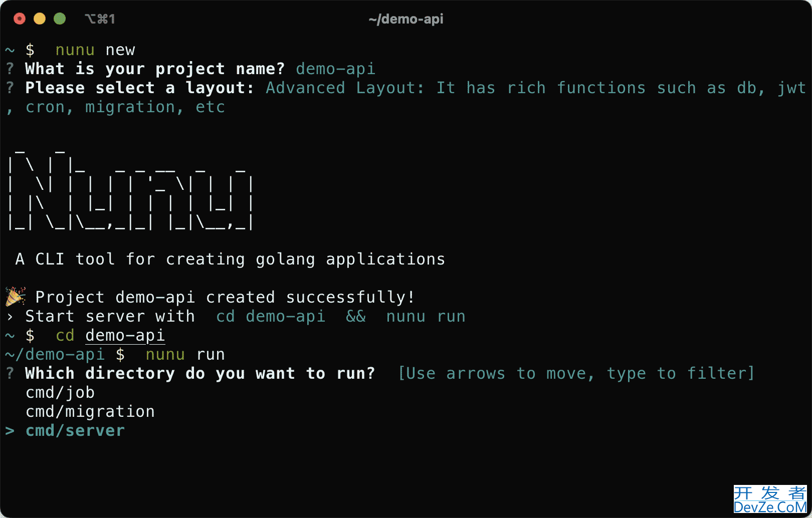Click the party popper emoji
The height and width of the screenshot is (518, 812).
point(16,297)
